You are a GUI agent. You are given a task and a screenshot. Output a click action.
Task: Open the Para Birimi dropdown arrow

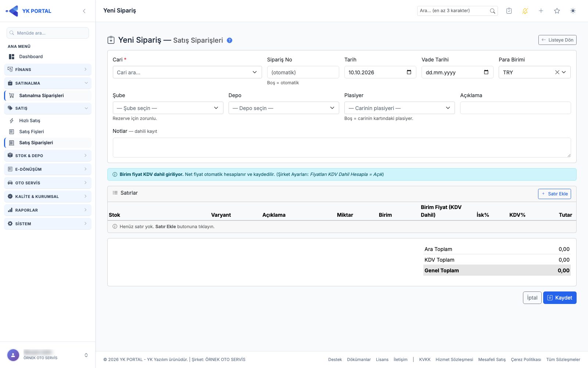pos(564,72)
